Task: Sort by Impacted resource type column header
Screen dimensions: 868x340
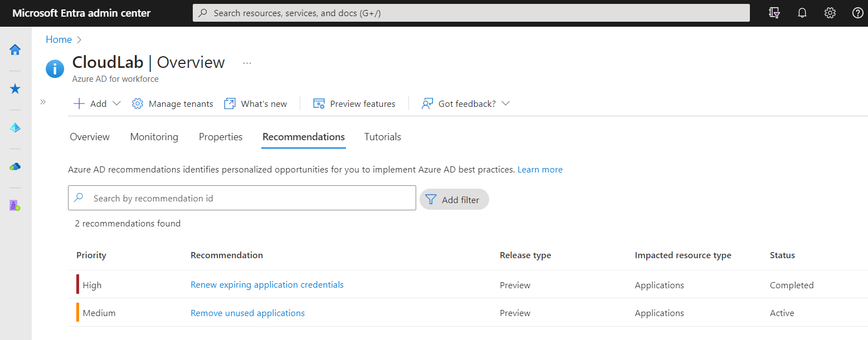Action: [683, 255]
